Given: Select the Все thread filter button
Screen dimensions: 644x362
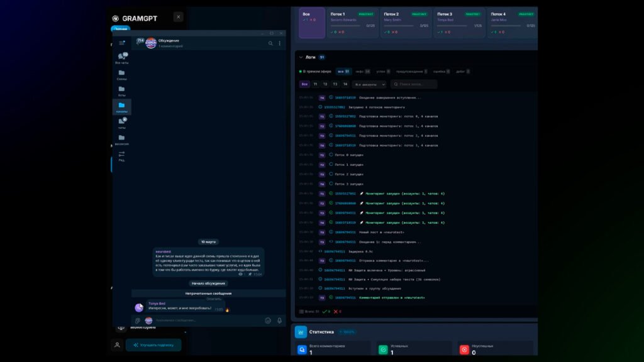Looking at the screenshot, I should pos(304,84).
